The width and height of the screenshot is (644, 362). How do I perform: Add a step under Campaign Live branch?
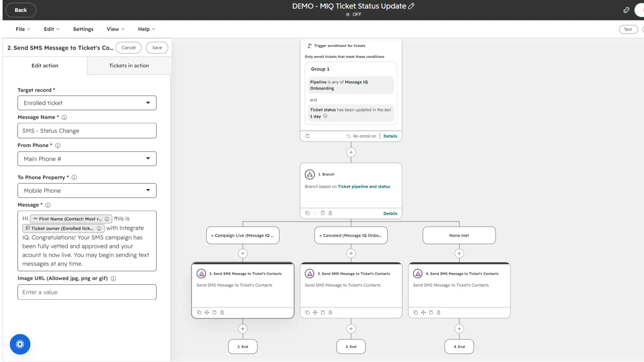[243, 254]
